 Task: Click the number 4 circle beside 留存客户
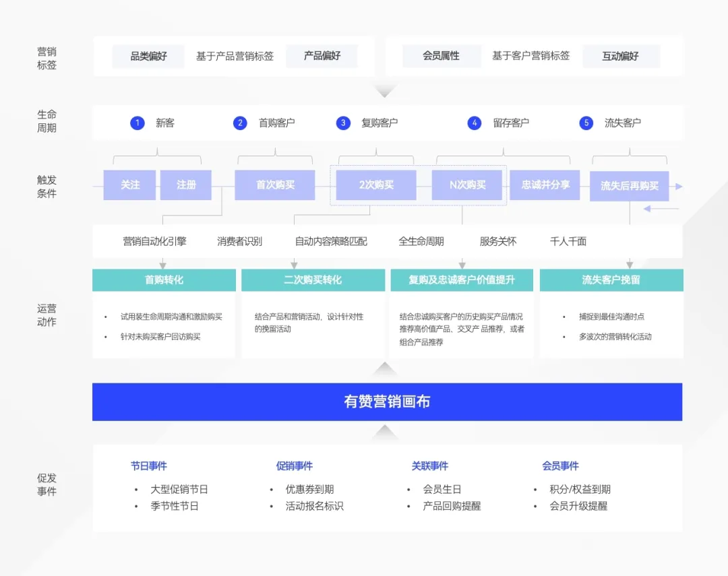pyautogui.click(x=474, y=123)
